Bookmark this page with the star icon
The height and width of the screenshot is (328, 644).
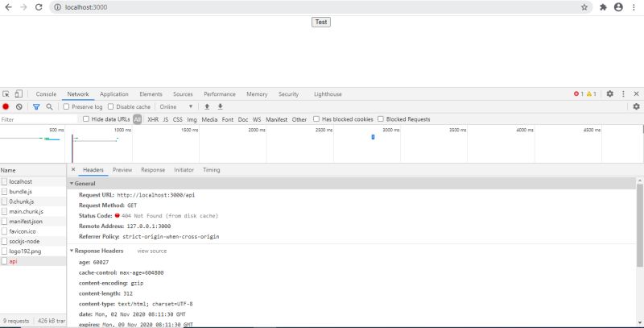tap(584, 7)
